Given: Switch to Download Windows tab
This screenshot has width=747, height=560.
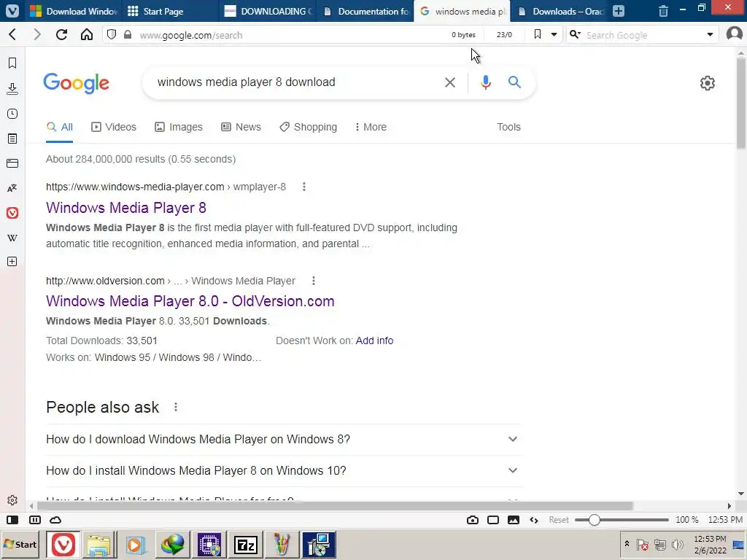Looking at the screenshot, I should pos(72,11).
